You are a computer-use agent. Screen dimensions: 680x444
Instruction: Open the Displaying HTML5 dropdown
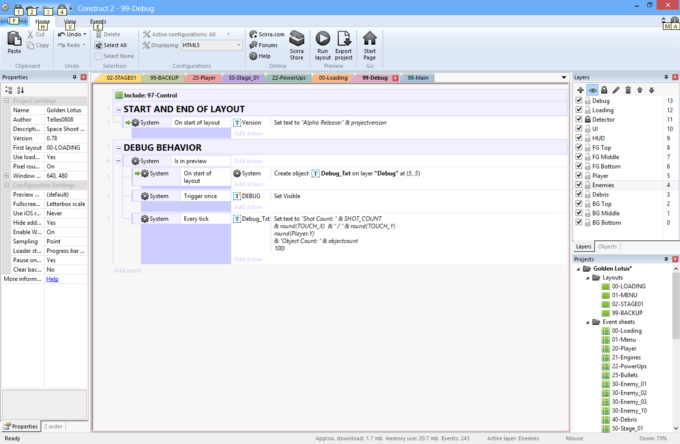212,45
